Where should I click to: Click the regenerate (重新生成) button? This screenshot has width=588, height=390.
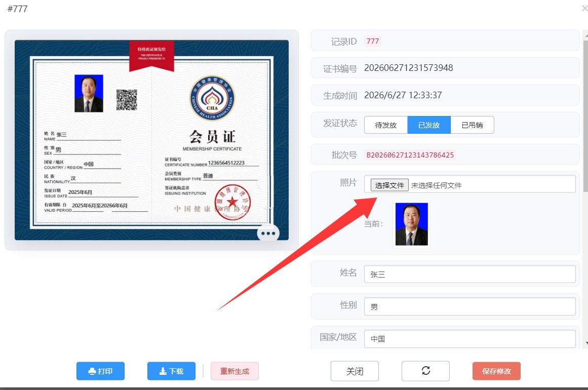tap(235, 371)
